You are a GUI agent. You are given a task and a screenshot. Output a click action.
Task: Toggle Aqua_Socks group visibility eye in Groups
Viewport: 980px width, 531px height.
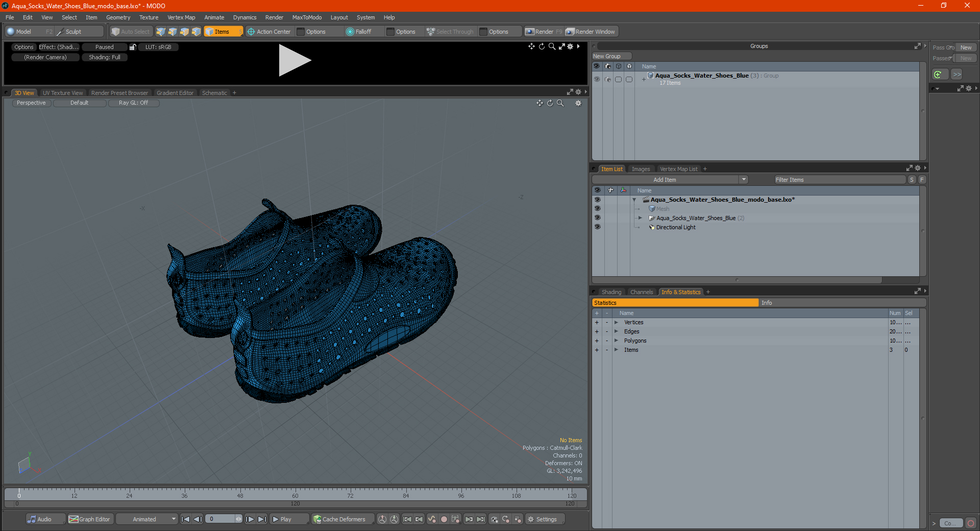[x=597, y=79]
